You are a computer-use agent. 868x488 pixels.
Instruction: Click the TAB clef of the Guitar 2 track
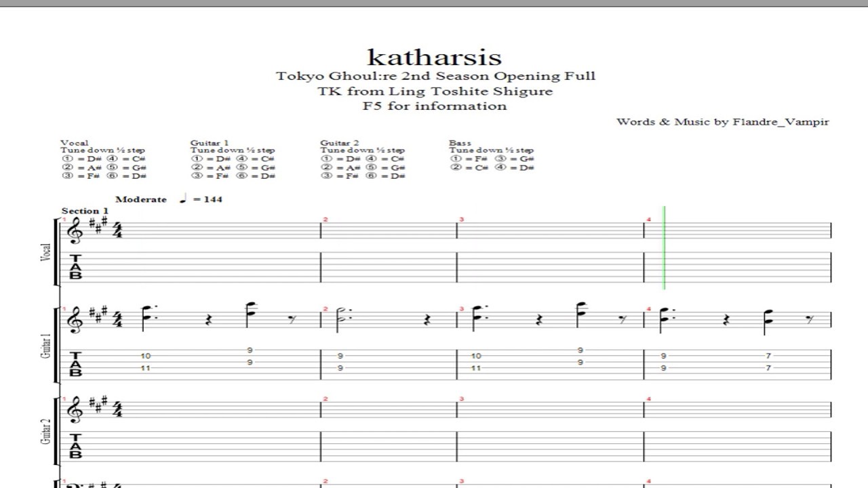tap(75, 446)
